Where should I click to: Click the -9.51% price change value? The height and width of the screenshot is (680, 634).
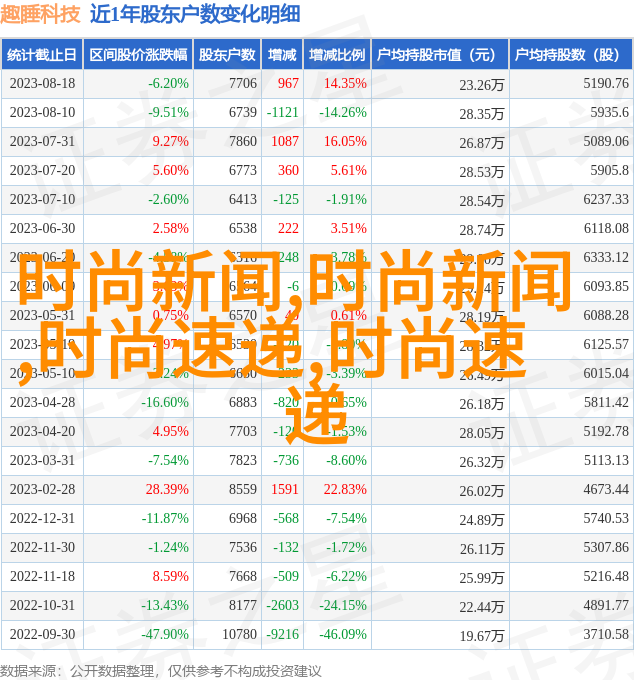pyautogui.click(x=168, y=112)
